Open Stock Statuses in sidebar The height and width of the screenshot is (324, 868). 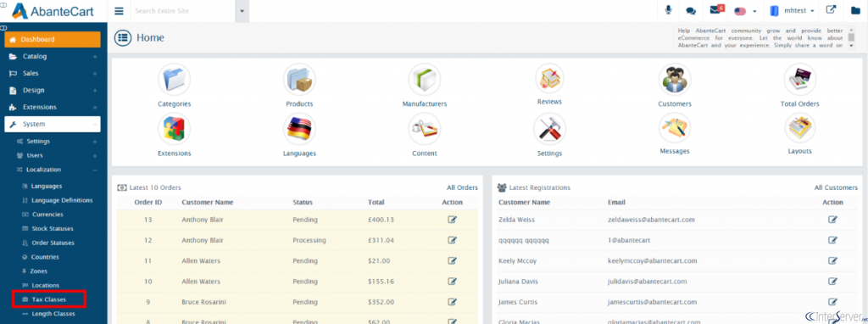tap(47, 228)
